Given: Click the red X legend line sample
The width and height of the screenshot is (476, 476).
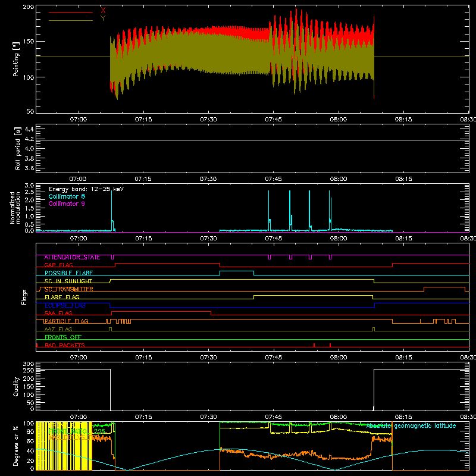Looking at the screenshot, I should coord(71,12).
